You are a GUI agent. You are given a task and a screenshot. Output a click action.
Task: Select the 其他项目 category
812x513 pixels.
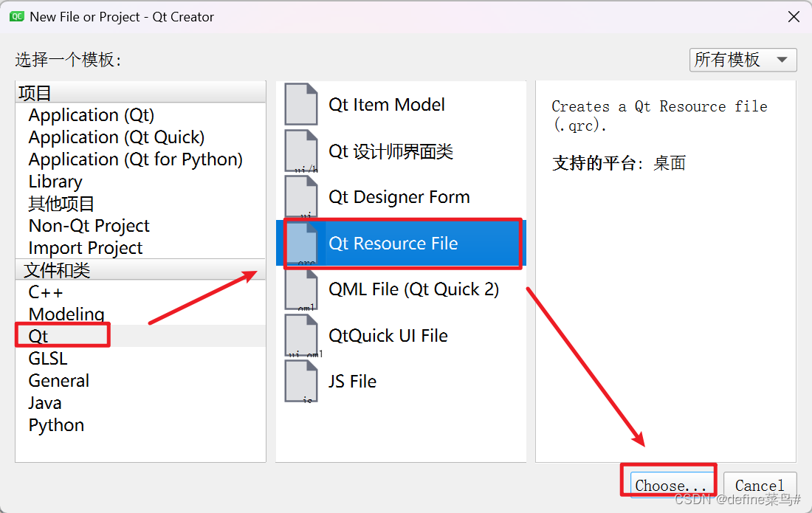pyautogui.click(x=140, y=204)
